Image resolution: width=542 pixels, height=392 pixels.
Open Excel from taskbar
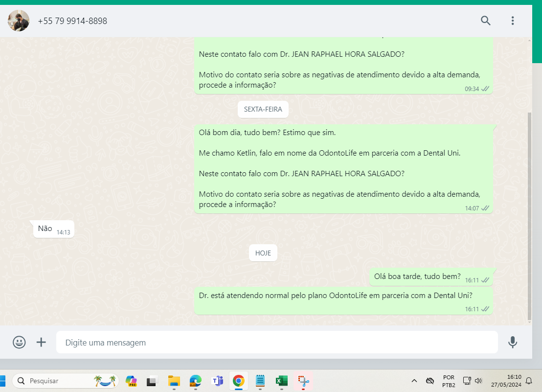point(282,381)
